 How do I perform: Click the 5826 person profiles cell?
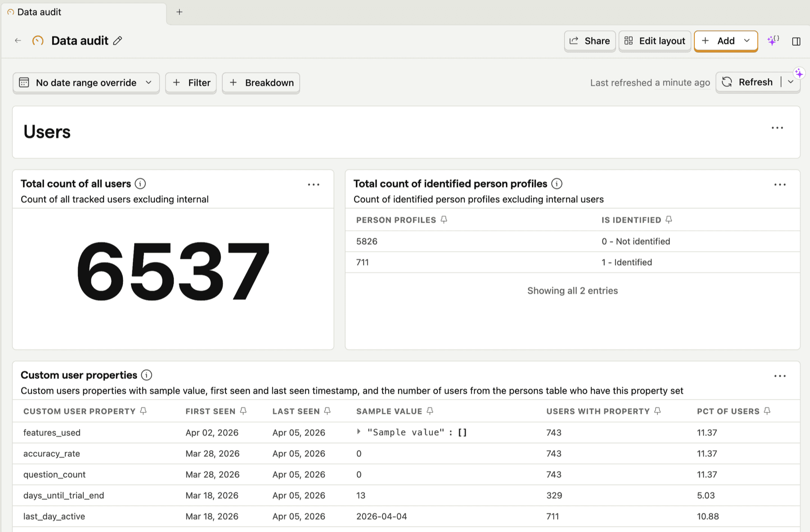pyautogui.click(x=367, y=241)
